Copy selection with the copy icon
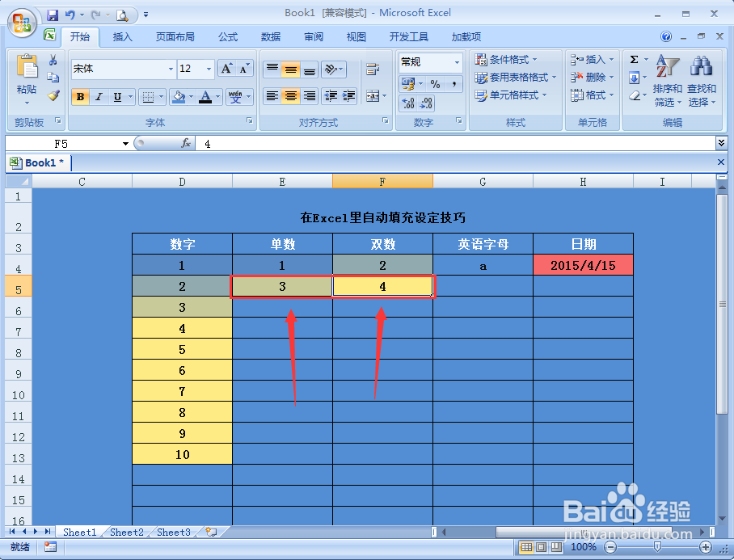Image resolution: width=734 pixels, height=560 pixels. [x=53, y=78]
